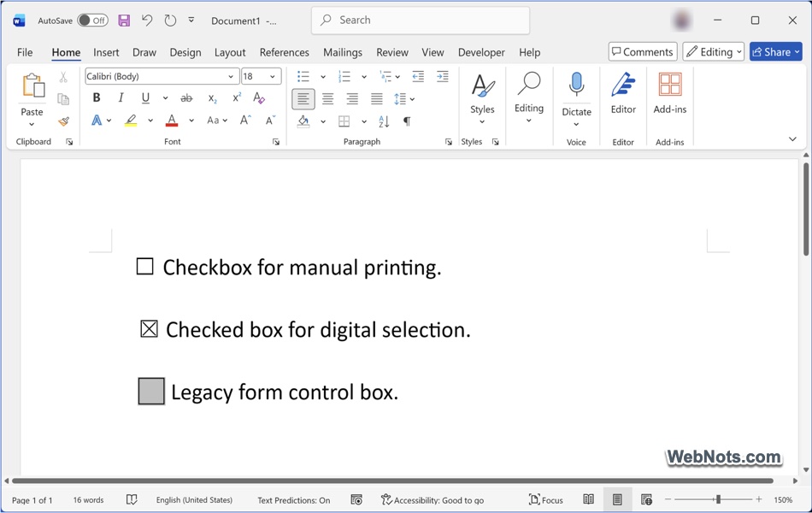Image resolution: width=812 pixels, height=513 pixels.
Task: Apply numbered list
Action: tap(344, 77)
